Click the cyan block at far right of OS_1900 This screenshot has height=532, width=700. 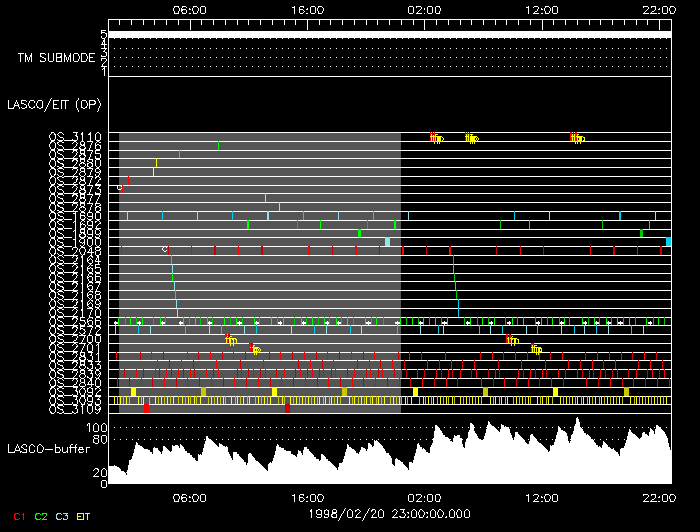point(668,242)
